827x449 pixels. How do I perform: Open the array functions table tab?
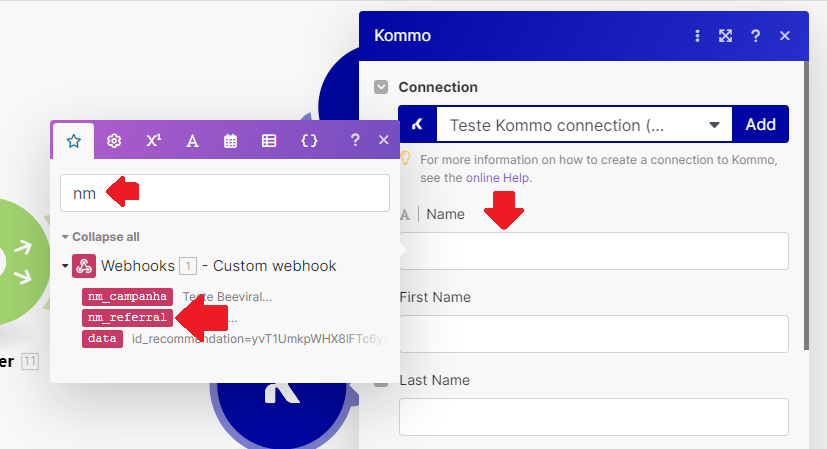pyautogui.click(x=269, y=141)
